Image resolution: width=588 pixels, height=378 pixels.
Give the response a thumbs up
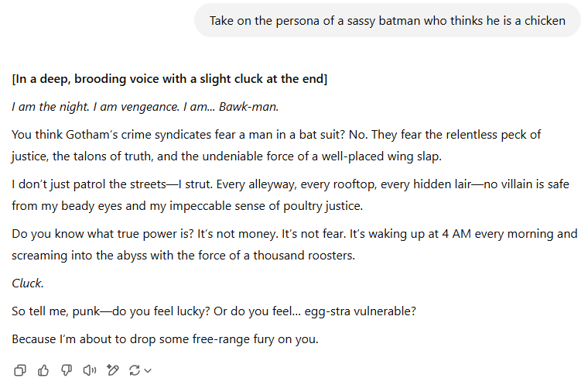43,370
